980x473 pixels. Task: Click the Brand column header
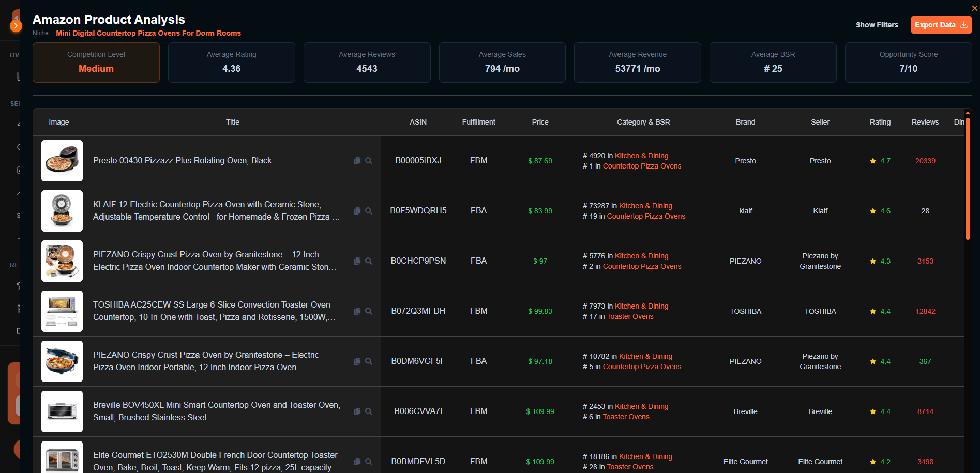[745, 122]
